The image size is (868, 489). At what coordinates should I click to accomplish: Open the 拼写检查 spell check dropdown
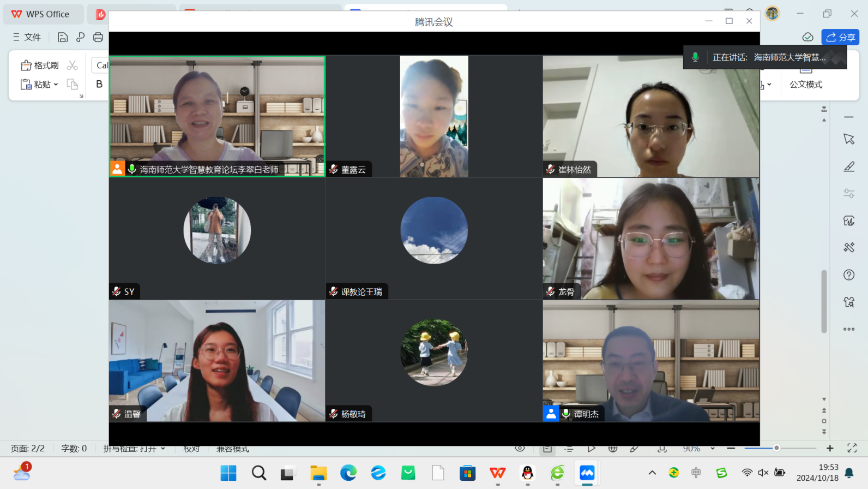point(163,449)
